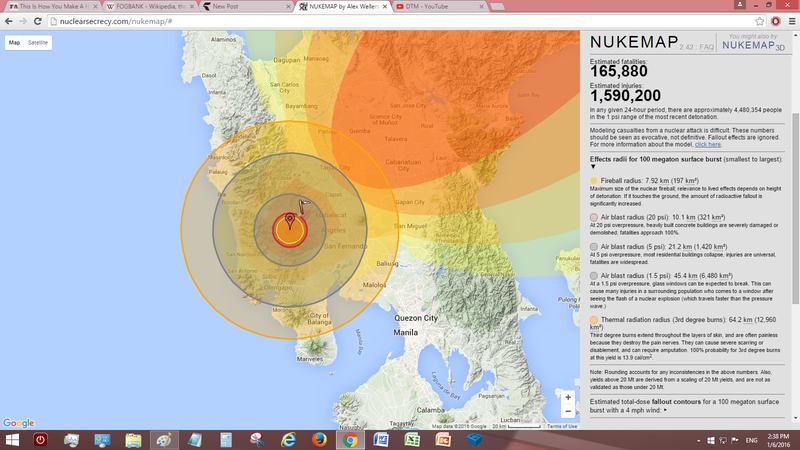Open the Chrome hamburger menu
800x450 pixels.
click(792, 21)
